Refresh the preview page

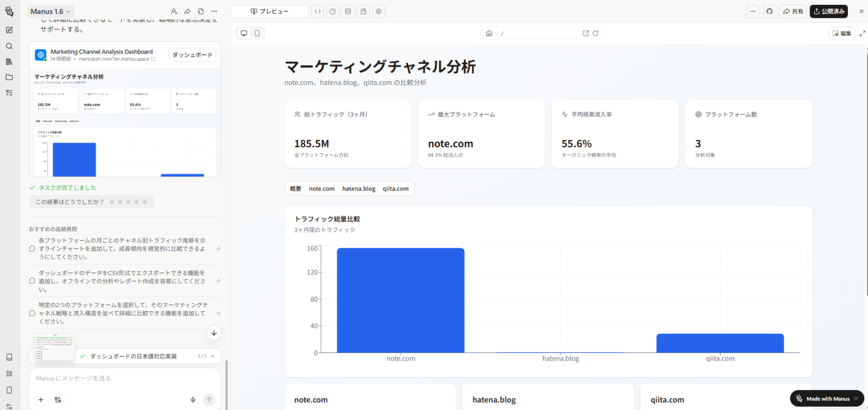click(x=595, y=34)
